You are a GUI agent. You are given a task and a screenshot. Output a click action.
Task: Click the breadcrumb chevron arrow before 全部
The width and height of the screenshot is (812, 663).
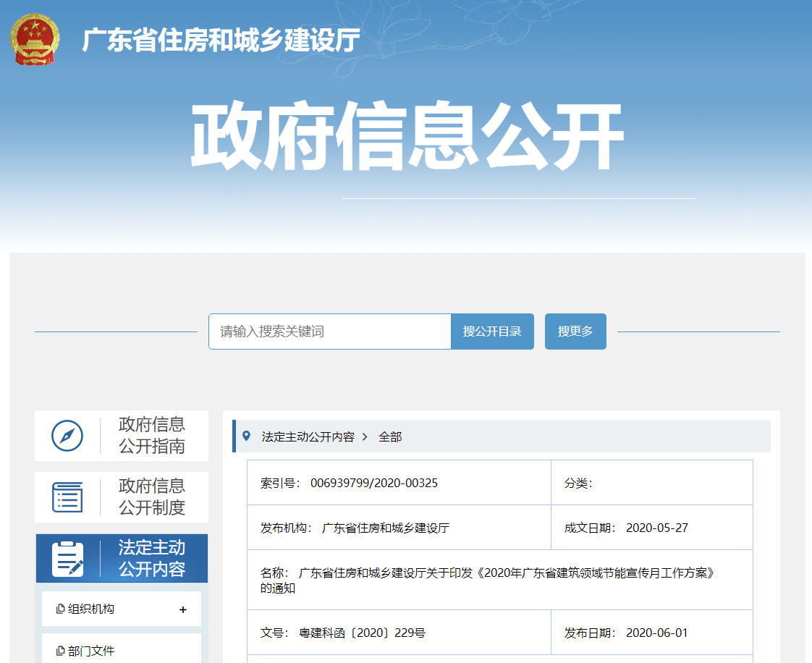pos(365,436)
